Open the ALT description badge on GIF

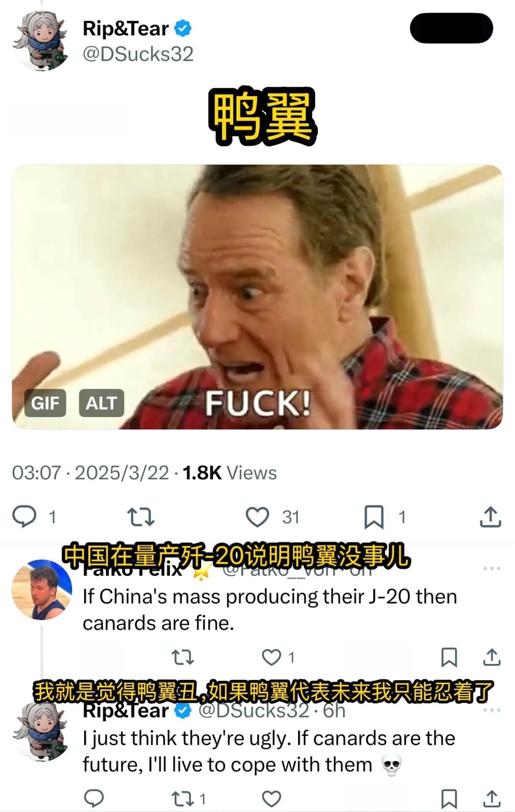pos(101,403)
